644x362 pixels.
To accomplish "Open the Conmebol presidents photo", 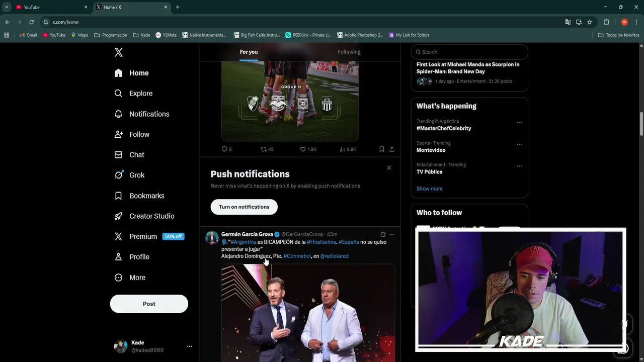I will click(308, 313).
